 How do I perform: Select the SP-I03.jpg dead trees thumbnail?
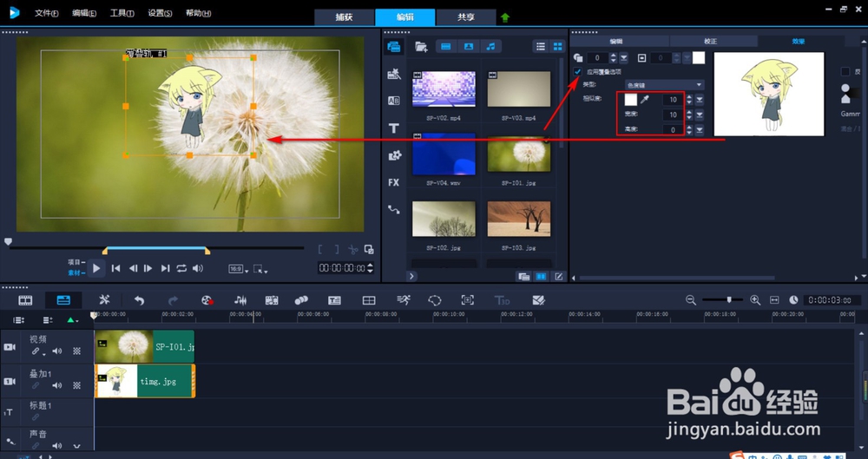click(519, 220)
